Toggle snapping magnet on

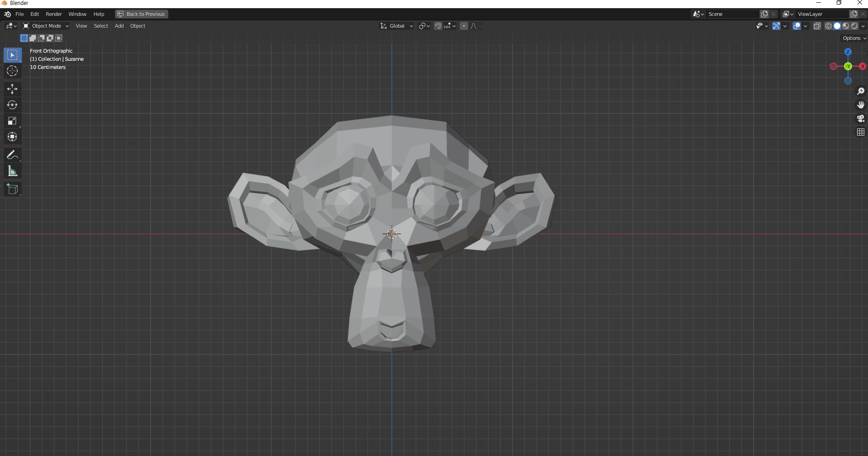click(x=438, y=26)
